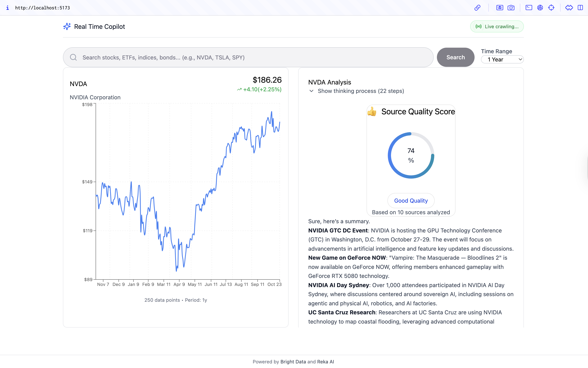The image size is (588, 368).
Task: Click the flower image capture icon
Action: (x=500, y=8)
